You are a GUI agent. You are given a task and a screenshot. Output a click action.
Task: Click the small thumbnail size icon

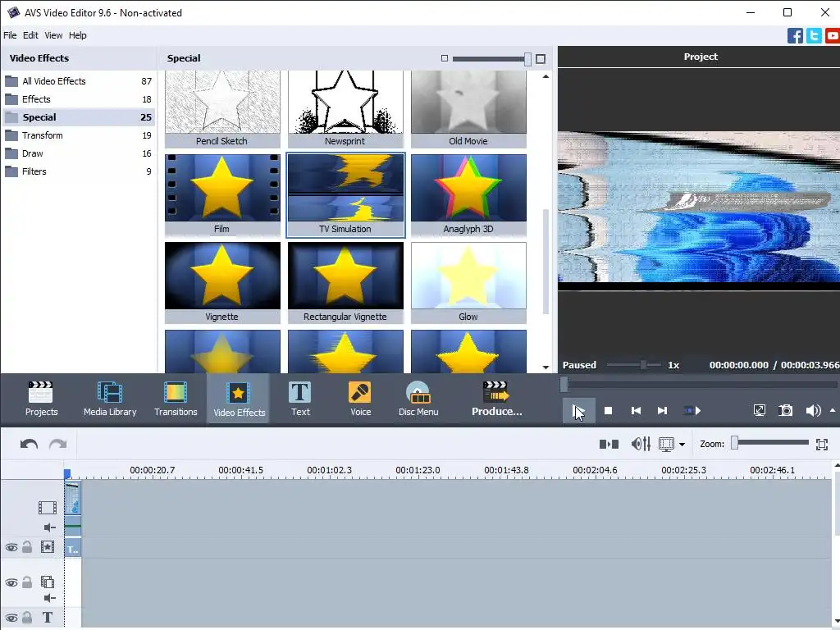(x=444, y=58)
